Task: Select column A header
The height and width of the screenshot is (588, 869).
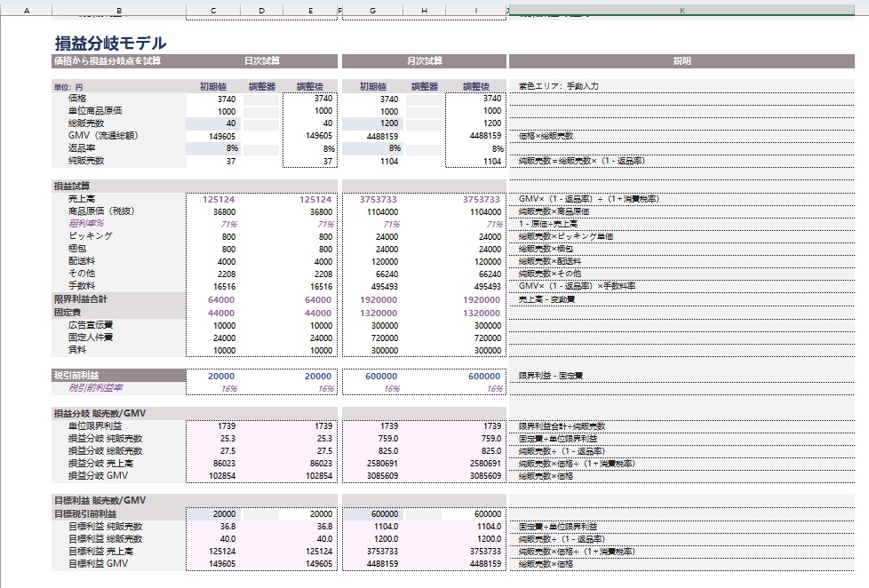Action: tap(26, 11)
